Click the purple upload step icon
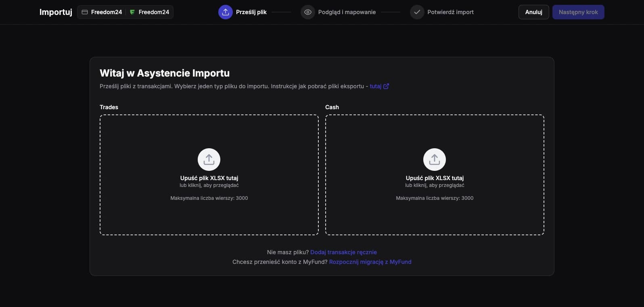This screenshot has width=644, height=307. [226, 12]
